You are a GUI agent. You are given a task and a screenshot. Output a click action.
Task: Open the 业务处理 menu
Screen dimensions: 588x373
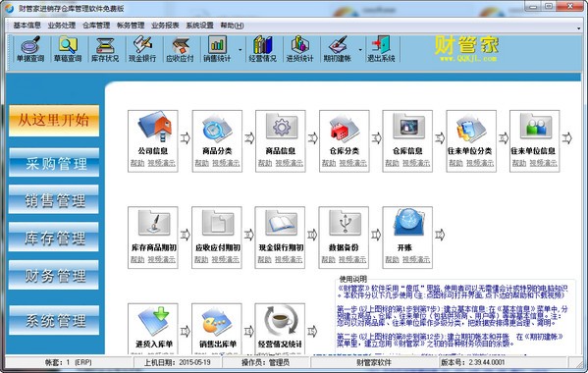click(x=62, y=26)
